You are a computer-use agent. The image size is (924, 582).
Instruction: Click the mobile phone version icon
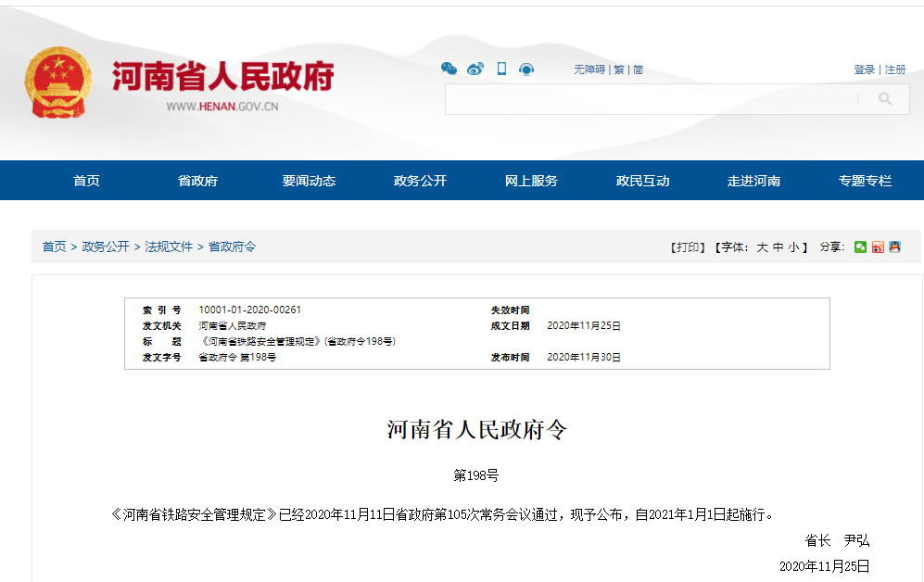click(501, 69)
